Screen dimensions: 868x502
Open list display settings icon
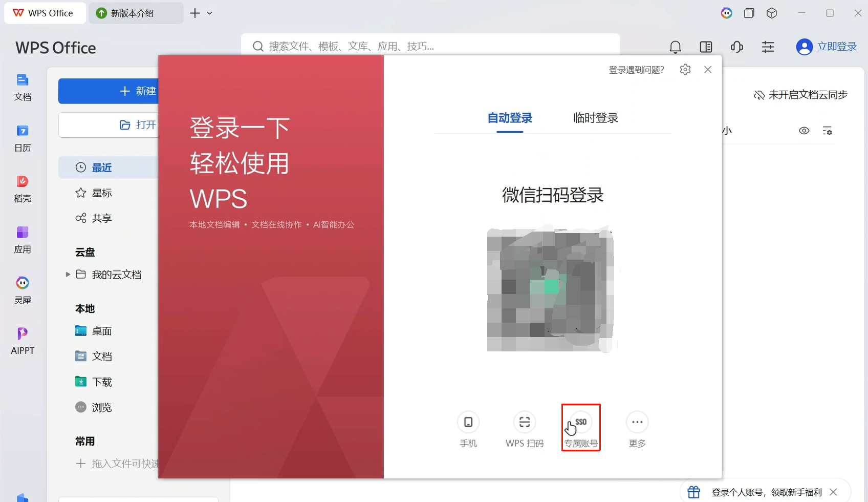[827, 131]
